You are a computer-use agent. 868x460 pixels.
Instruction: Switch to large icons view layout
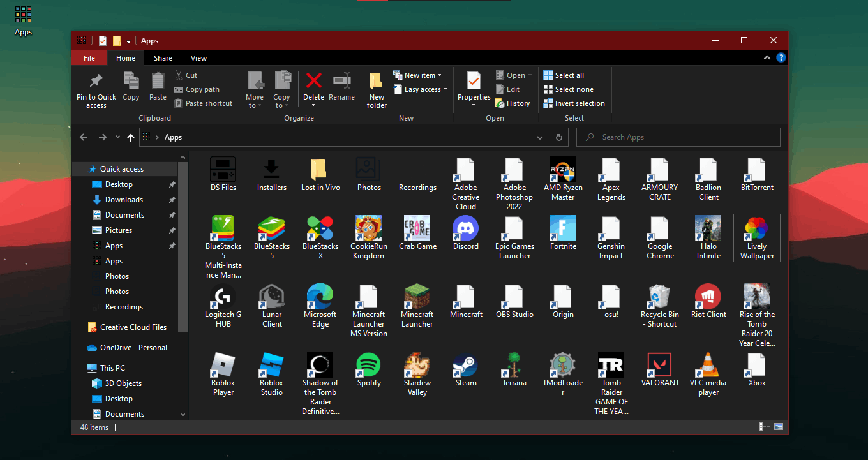pyautogui.click(x=779, y=427)
